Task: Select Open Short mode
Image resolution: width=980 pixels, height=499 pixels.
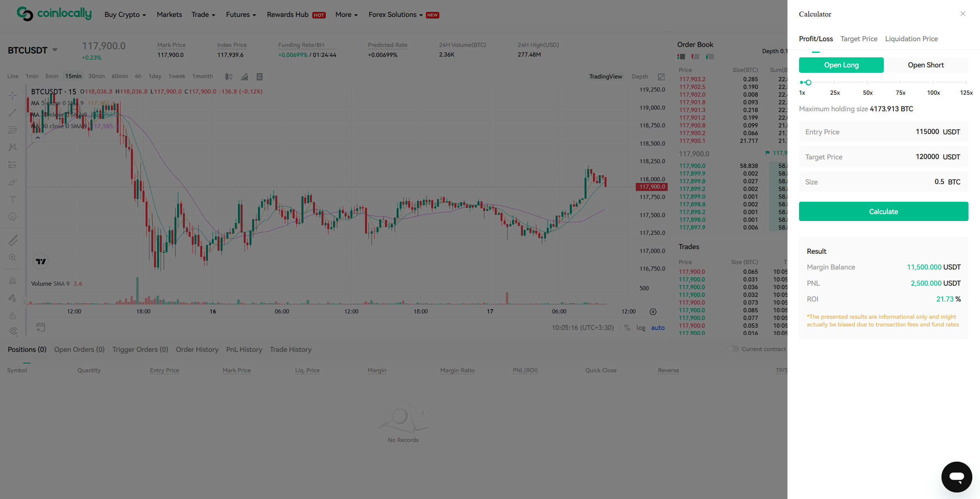Action: (926, 65)
